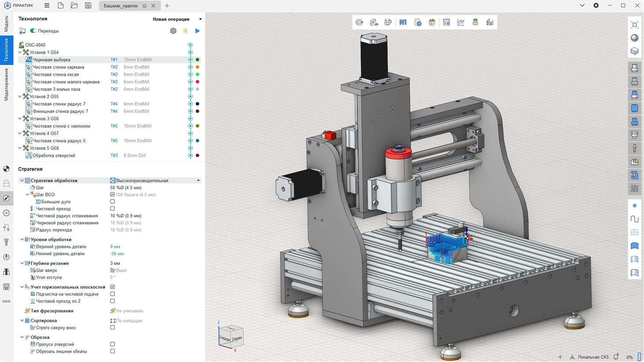Open the gear settings icon beside Переходы
The height and width of the screenshot is (362, 644).
click(173, 31)
